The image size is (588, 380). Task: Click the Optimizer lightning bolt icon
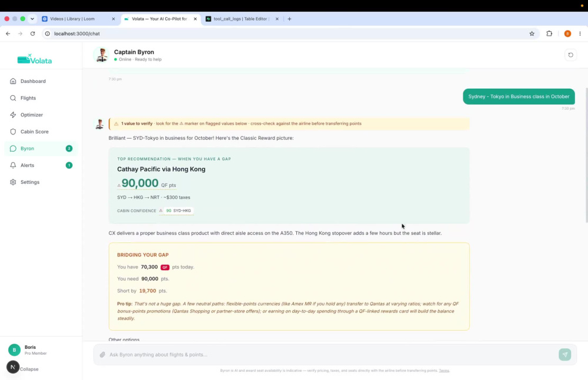[13, 115]
